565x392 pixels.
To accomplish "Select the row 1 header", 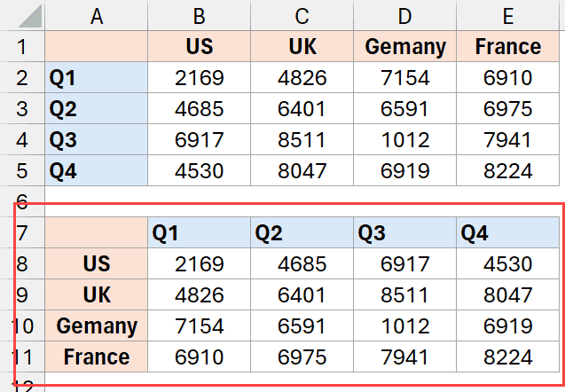I will (22, 47).
